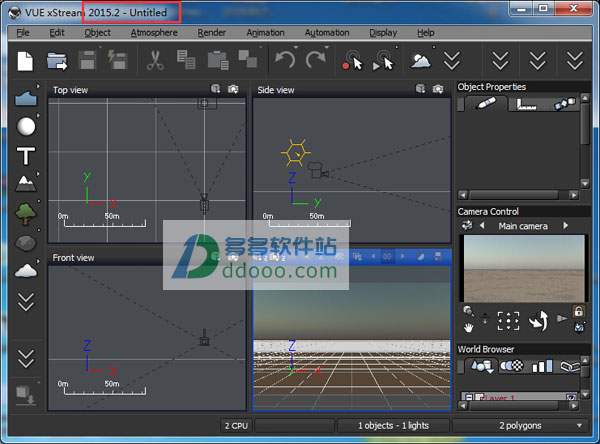The width and height of the screenshot is (600, 444).
Task: Open the Atmosphere menu
Action: point(154,33)
